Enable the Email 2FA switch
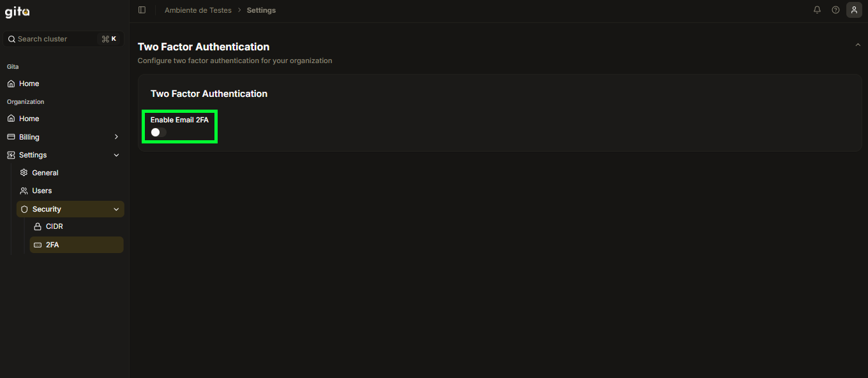 [158, 132]
